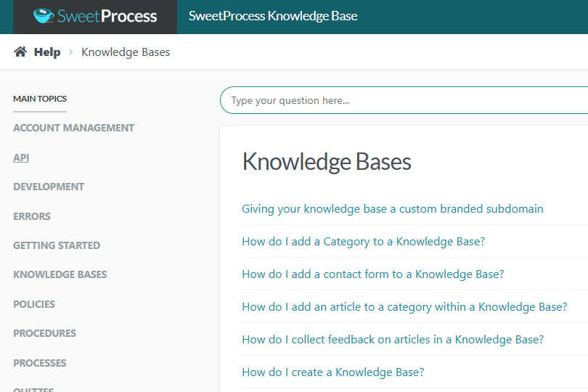Select Account Management topic in sidebar
The height and width of the screenshot is (392, 588).
point(73,128)
